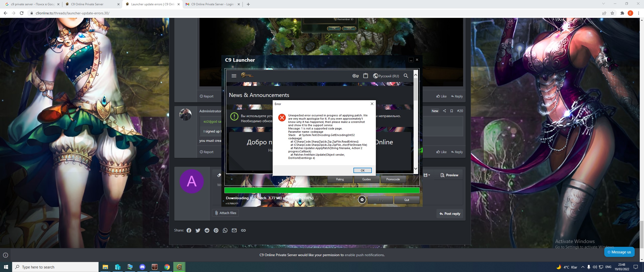Dismiss the Error dialog with OK

[x=363, y=171]
